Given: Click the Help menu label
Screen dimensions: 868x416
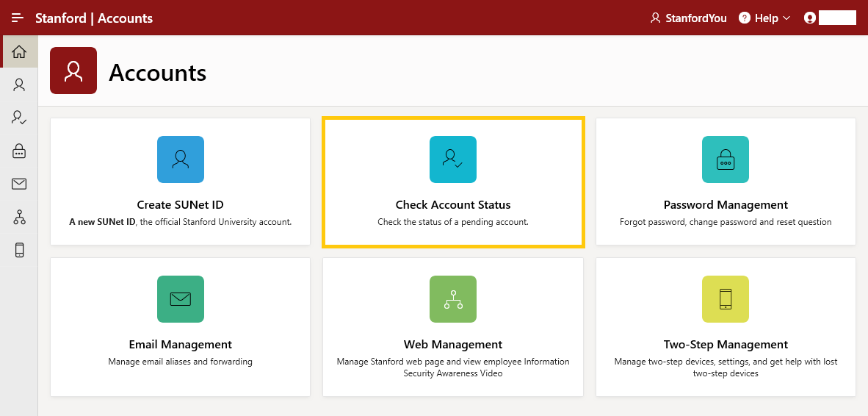Looking at the screenshot, I should tap(767, 18).
